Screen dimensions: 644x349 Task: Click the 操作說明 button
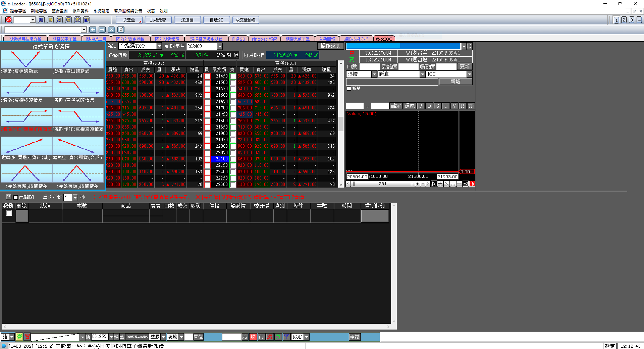tap(330, 46)
